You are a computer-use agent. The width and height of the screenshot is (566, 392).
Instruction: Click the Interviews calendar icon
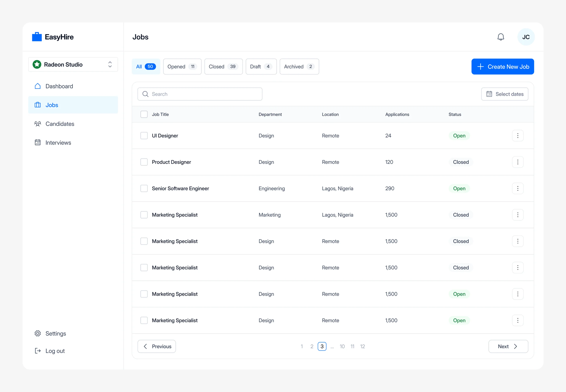pos(38,142)
